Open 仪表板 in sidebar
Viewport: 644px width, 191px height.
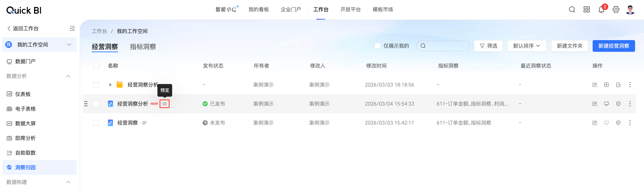23,94
